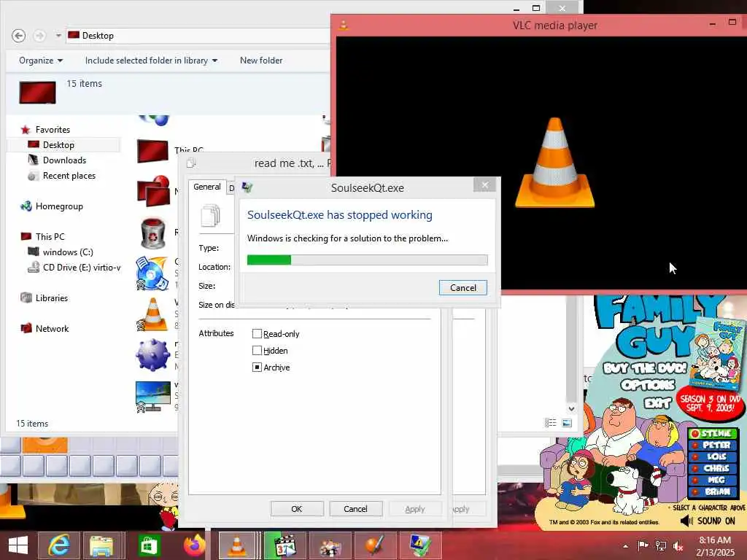The width and height of the screenshot is (747, 560).
Task: Select the Lois character button
Action: tap(712, 456)
